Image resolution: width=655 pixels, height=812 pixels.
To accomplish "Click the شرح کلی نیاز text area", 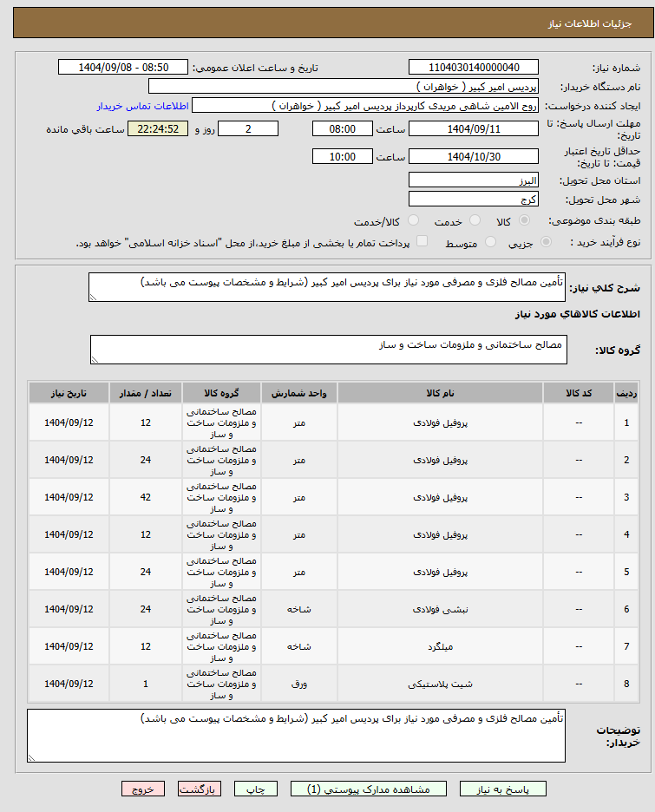I will [x=327, y=287].
